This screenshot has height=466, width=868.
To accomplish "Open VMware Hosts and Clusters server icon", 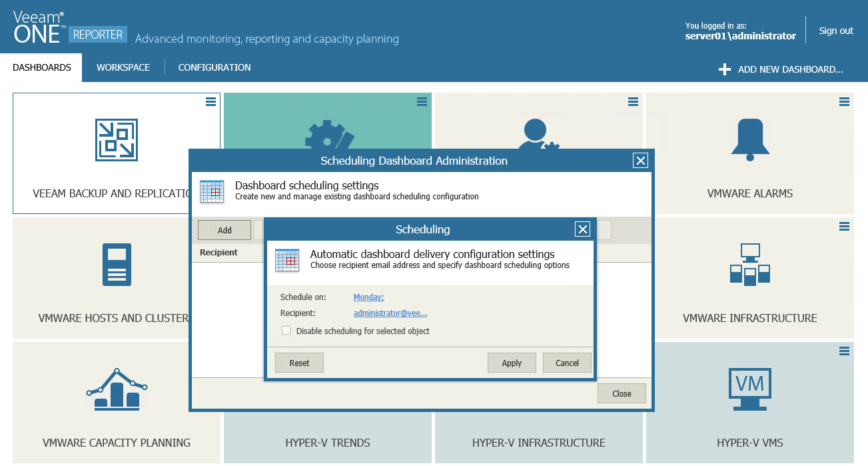I will [117, 265].
